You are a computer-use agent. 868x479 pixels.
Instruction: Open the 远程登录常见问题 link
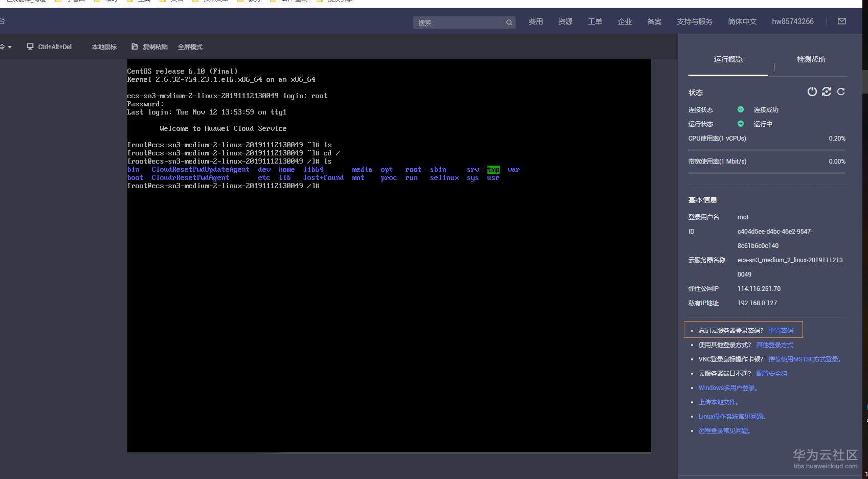click(724, 431)
